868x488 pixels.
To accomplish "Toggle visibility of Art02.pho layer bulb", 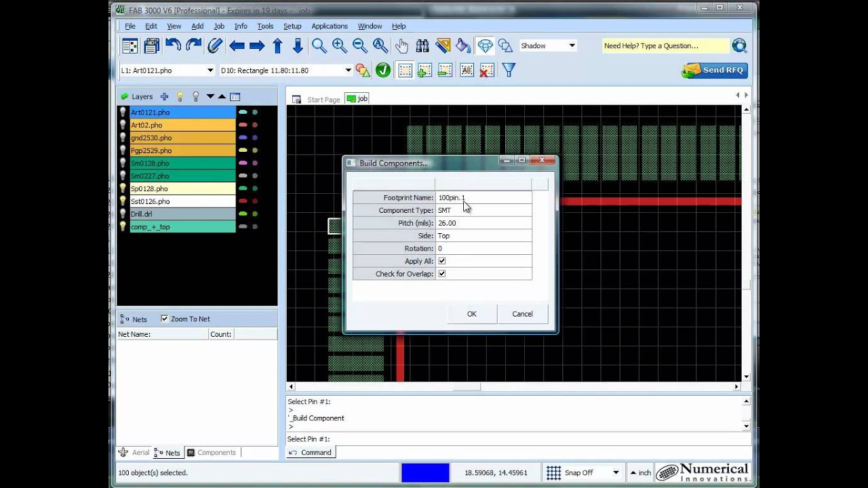I will [123, 125].
